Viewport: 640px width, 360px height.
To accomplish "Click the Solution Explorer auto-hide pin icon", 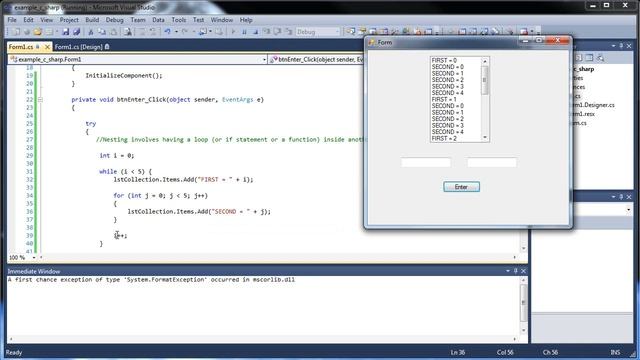I will point(621,46).
